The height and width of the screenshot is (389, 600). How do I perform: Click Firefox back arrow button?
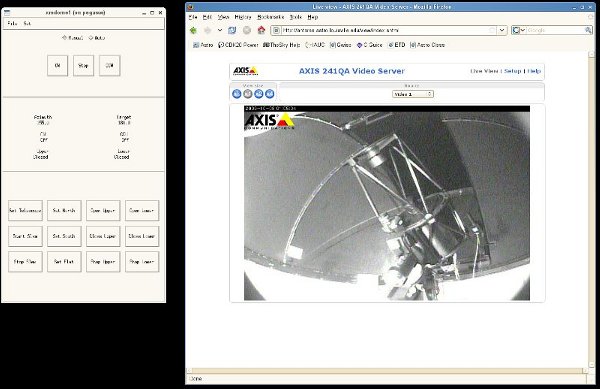(194, 30)
